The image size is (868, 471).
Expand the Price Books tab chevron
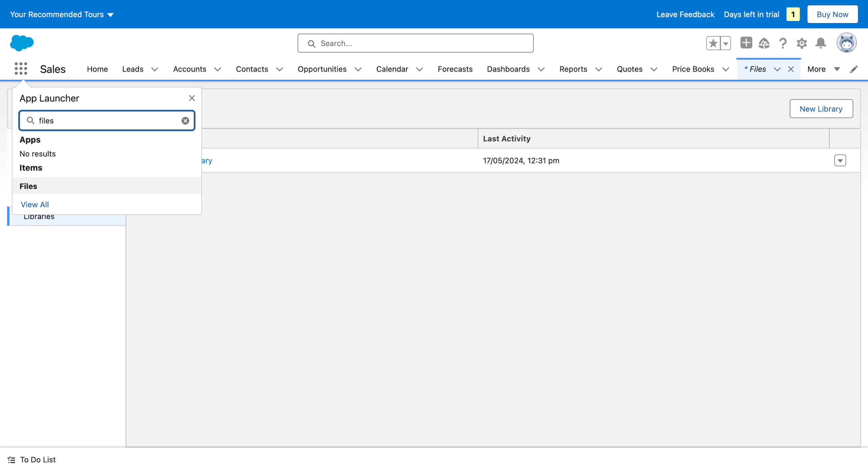click(726, 69)
